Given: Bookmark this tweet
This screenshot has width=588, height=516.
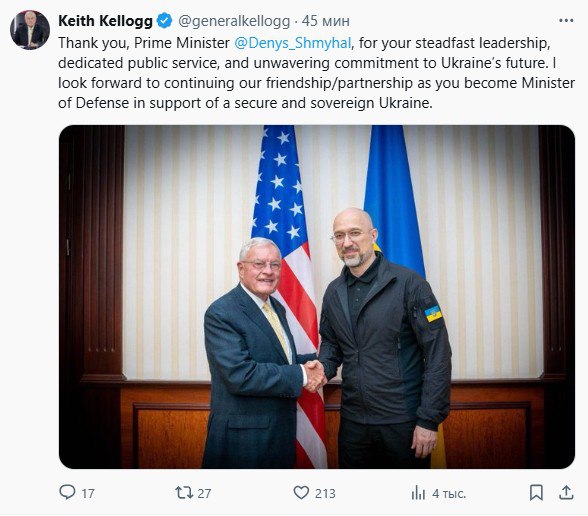Looking at the screenshot, I should point(536,493).
